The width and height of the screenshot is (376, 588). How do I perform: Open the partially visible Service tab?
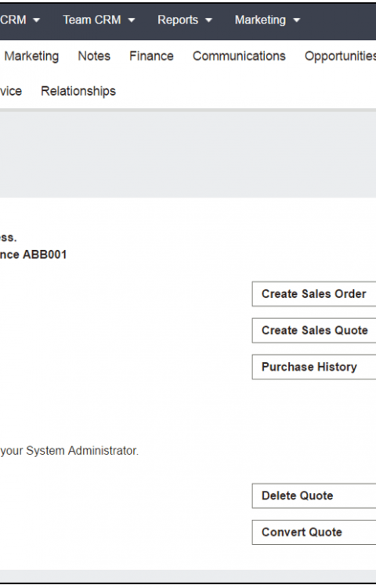11,91
